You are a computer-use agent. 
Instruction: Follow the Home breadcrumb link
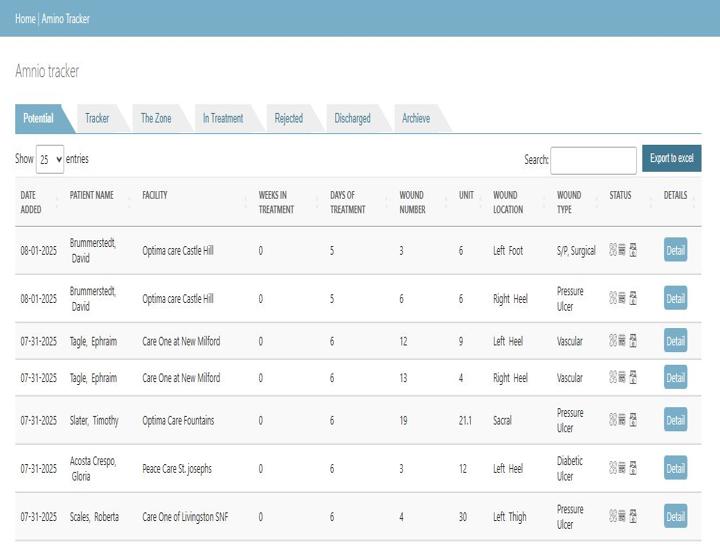click(25, 19)
